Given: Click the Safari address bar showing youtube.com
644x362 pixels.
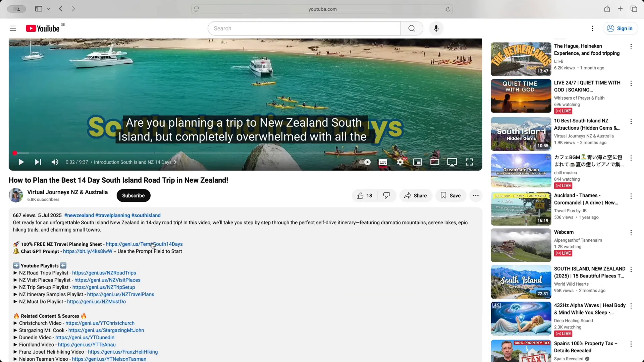Looking at the screenshot, I should [x=322, y=9].
